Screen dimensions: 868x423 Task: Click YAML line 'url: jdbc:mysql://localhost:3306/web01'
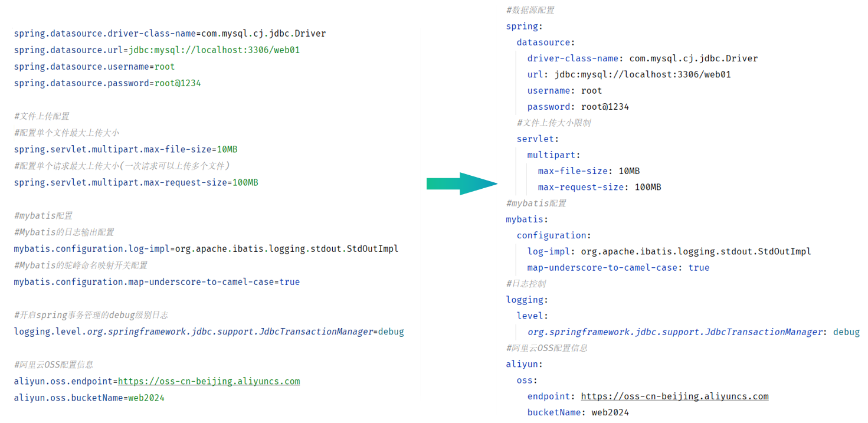[x=629, y=74]
